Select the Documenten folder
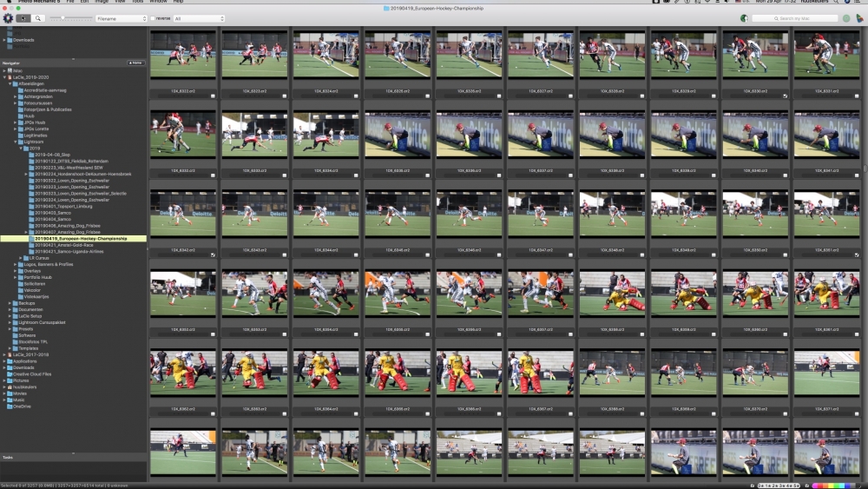The height and width of the screenshot is (489, 868). (x=30, y=309)
